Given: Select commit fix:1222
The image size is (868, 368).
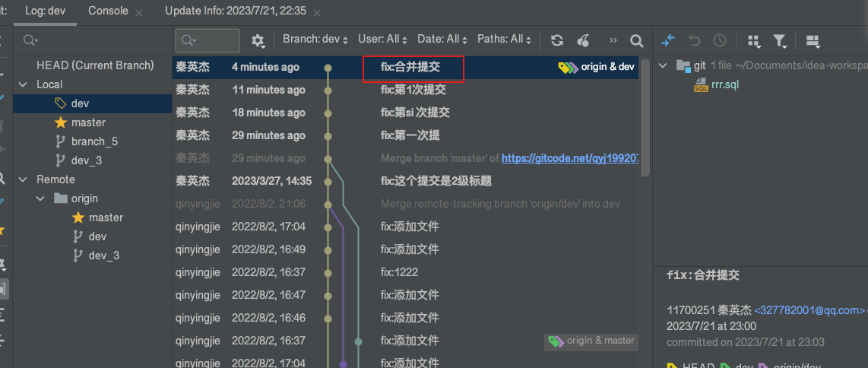Looking at the screenshot, I should click(x=406, y=272).
